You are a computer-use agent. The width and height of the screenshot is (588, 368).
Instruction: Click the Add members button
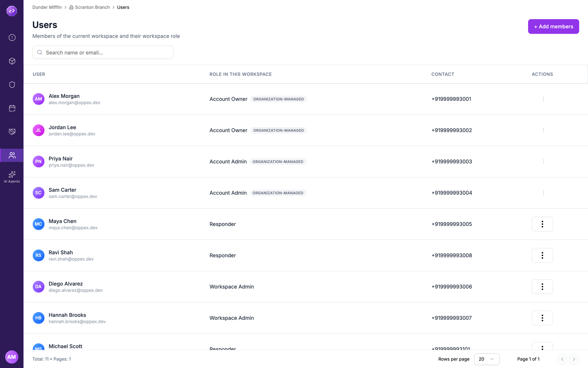553,26
